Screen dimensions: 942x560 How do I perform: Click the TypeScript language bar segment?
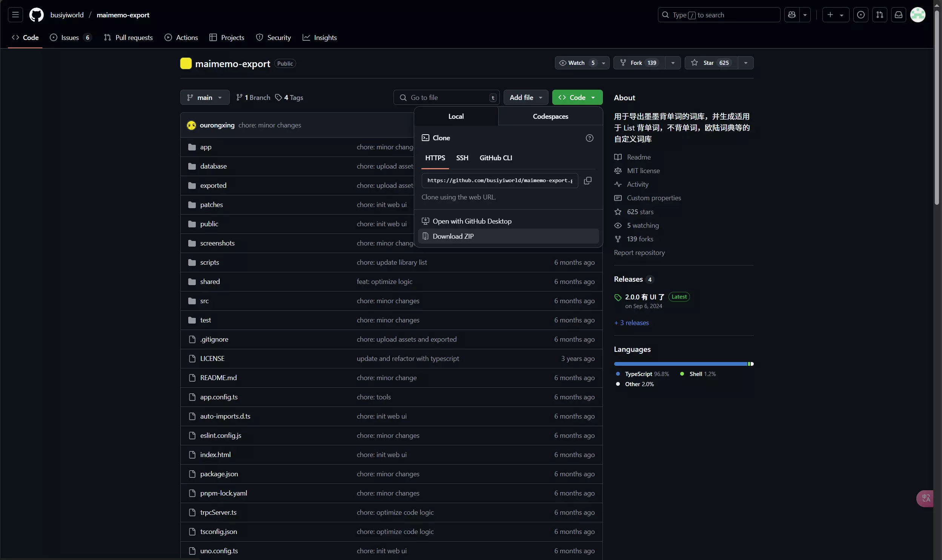coord(680,364)
